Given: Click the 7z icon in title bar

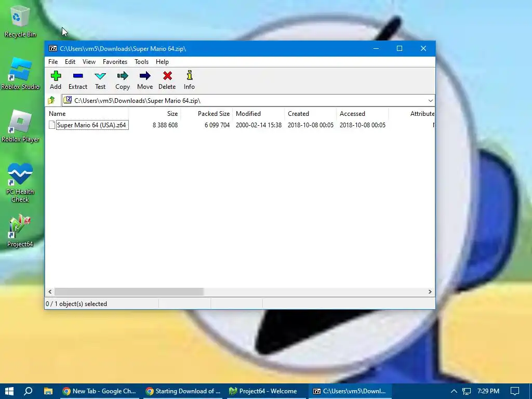Looking at the screenshot, I should (53, 48).
